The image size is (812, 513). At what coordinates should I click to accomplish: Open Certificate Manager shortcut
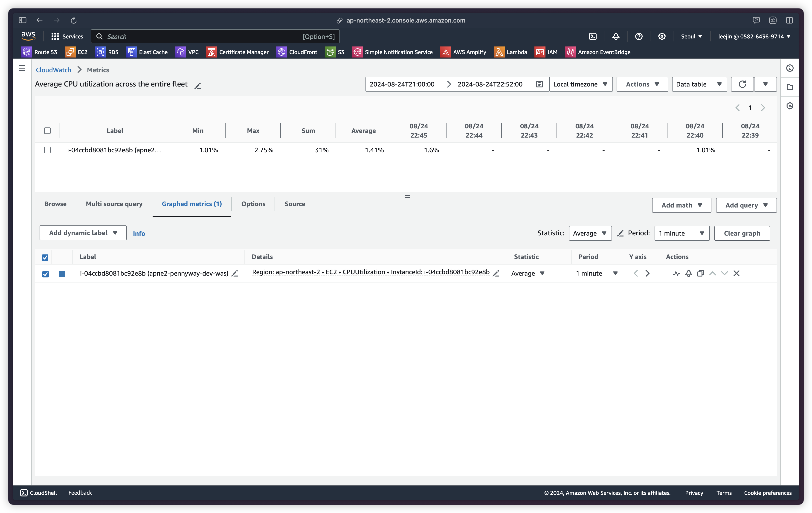pos(238,52)
